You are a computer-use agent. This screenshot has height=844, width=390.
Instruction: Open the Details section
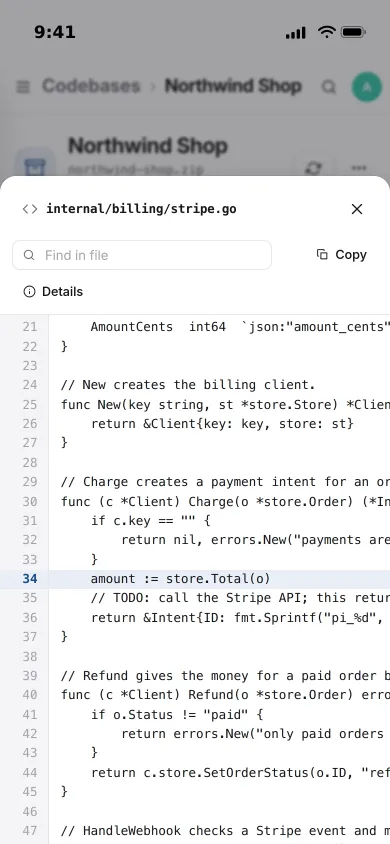(53, 292)
